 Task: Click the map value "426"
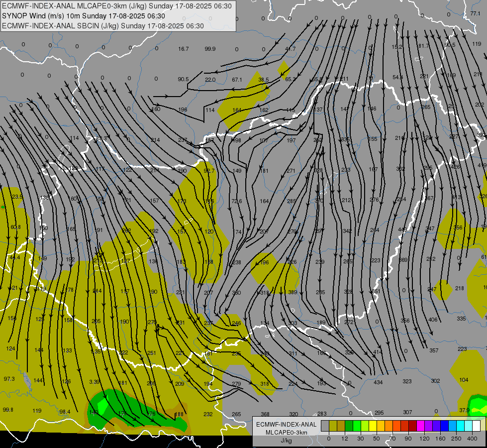click(455, 167)
